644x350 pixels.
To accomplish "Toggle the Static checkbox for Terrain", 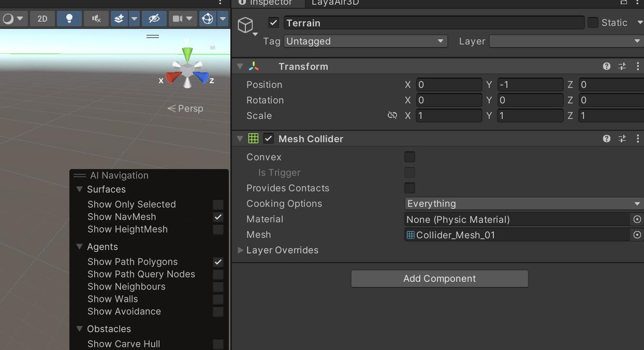I will (x=593, y=23).
